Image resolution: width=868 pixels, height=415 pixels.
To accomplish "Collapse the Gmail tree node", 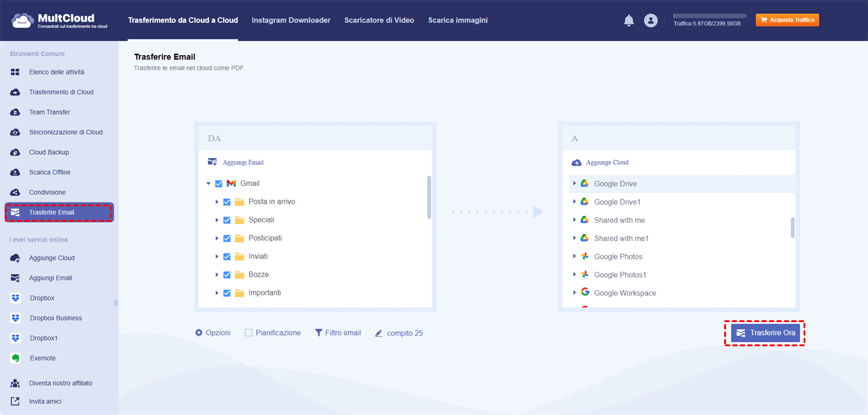I will tap(208, 184).
